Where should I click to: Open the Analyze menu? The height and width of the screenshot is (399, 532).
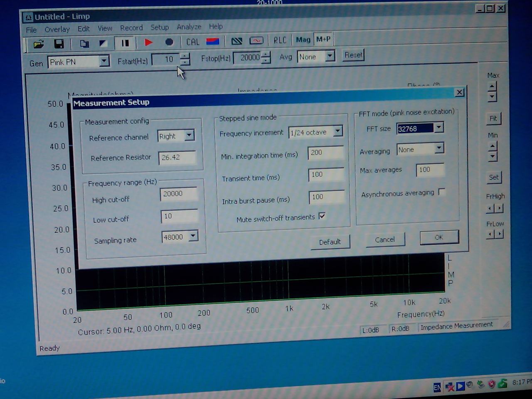tap(189, 27)
